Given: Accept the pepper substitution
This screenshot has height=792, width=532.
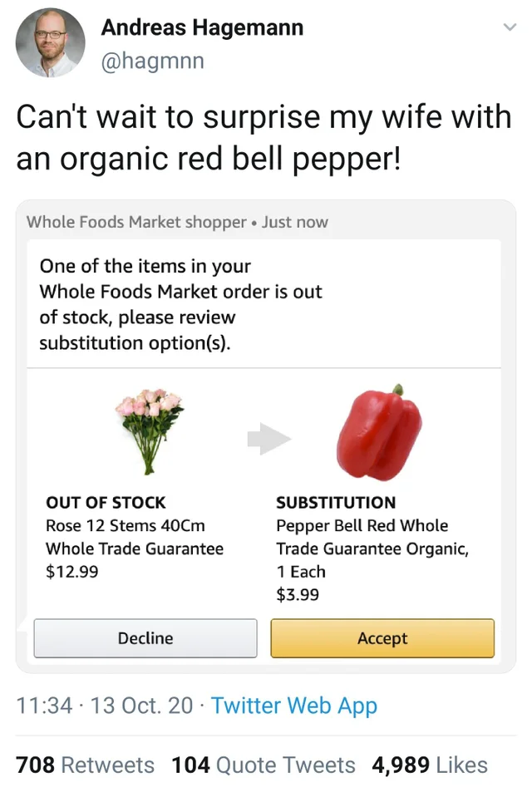Looking at the screenshot, I should [382, 638].
